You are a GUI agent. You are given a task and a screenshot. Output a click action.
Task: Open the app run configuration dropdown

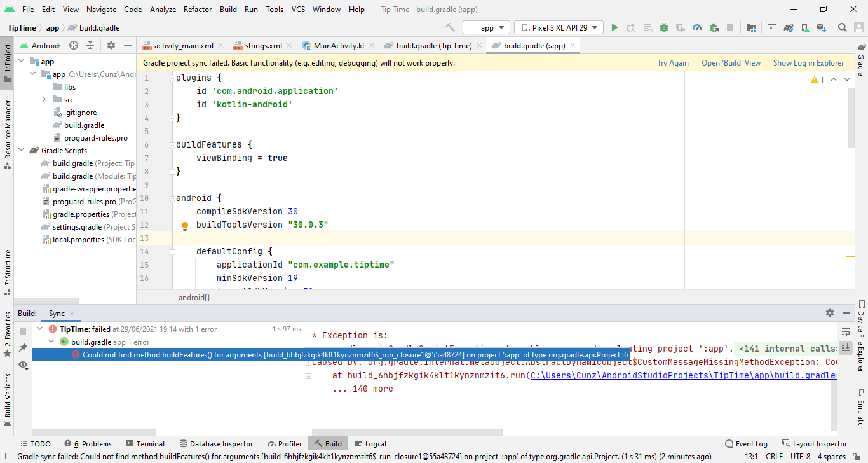486,27
